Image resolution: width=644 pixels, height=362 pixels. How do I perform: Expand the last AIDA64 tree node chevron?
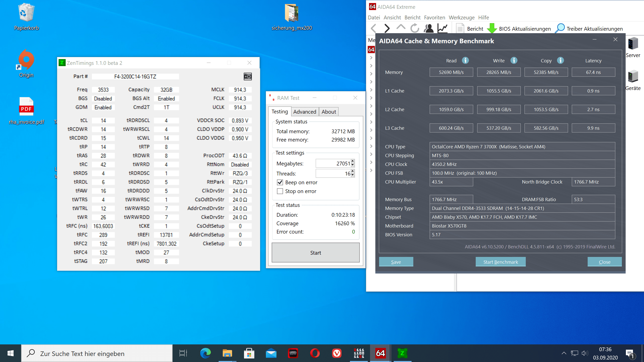[x=371, y=170]
